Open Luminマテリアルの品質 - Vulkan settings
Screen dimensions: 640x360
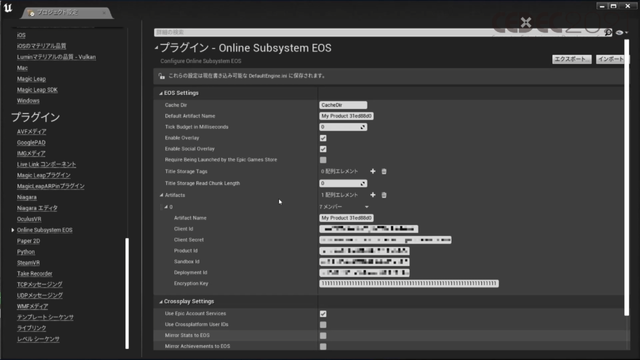(56, 57)
